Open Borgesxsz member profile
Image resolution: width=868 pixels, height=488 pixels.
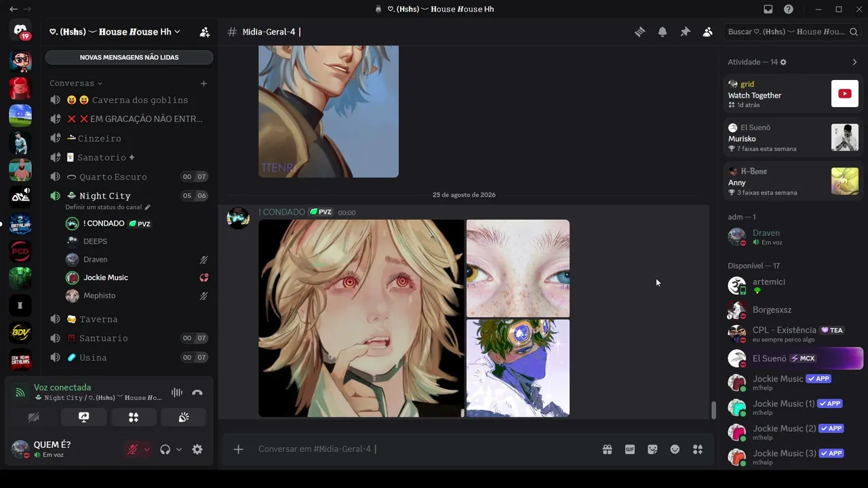pyautogui.click(x=793, y=310)
